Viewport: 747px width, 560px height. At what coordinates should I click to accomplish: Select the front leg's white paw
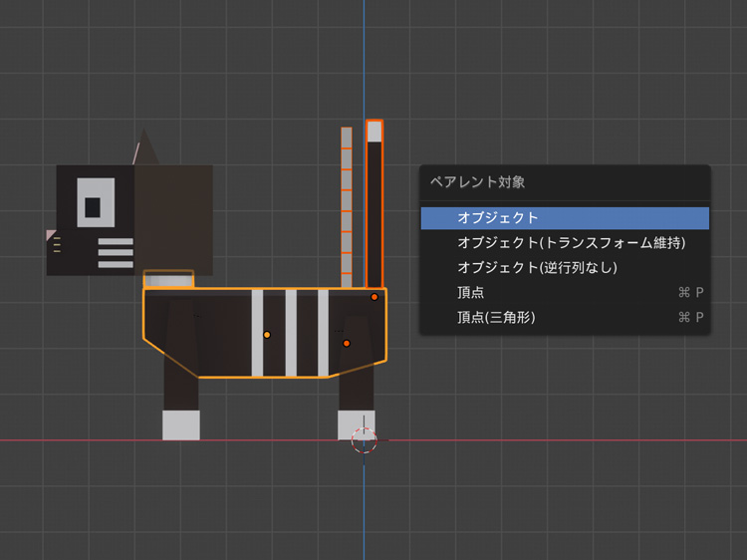181,424
